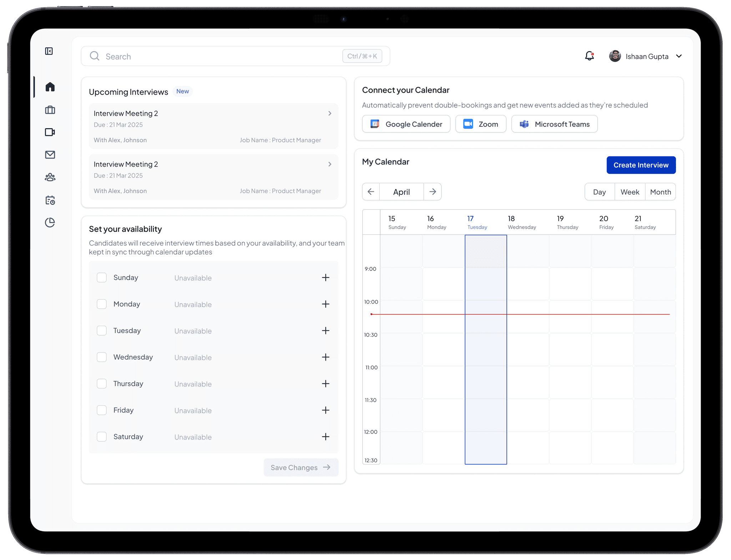Open the mail envelope sidebar icon
The height and width of the screenshot is (560, 731).
coord(50,155)
